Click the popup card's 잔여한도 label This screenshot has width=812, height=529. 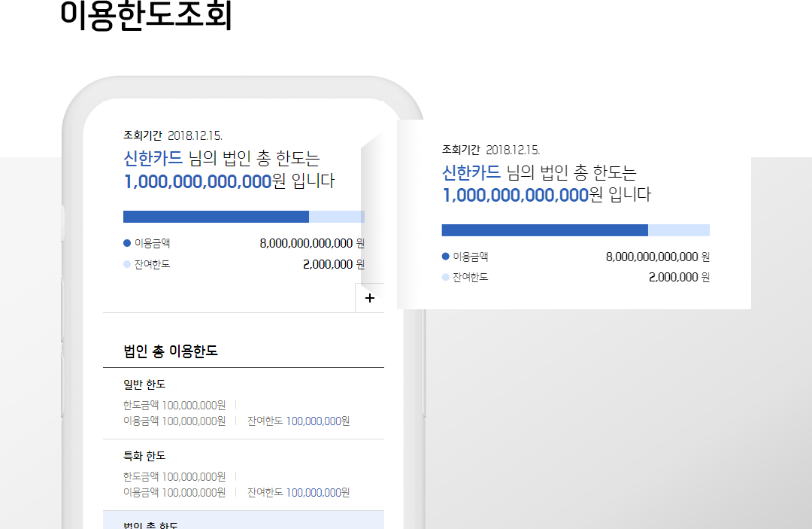tap(470, 277)
